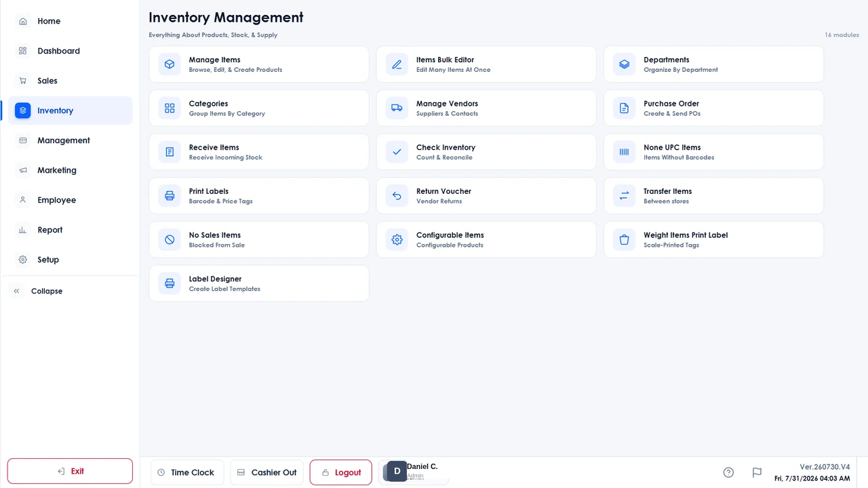The image size is (868, 488).
Task: Click the Cashier Out button
Action: point(267,472)
